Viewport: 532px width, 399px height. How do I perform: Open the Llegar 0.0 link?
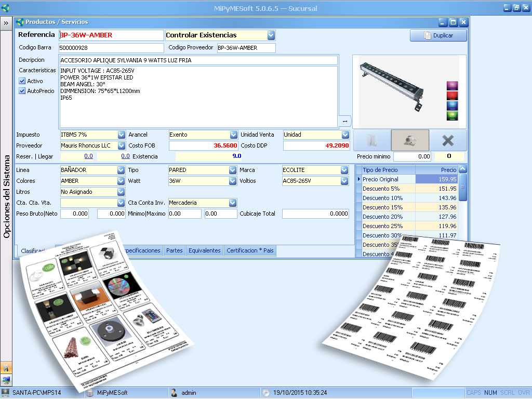coord(125,156)
